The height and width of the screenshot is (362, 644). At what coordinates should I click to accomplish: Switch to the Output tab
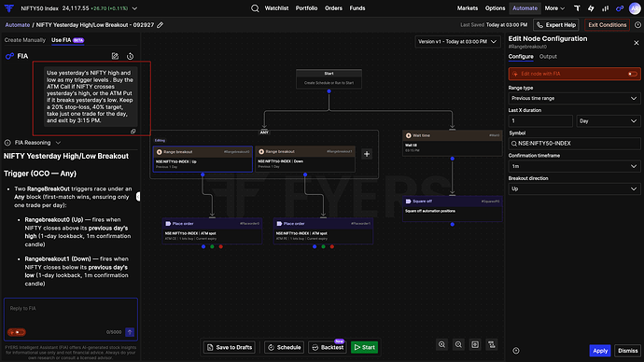(x=548, y=57)
